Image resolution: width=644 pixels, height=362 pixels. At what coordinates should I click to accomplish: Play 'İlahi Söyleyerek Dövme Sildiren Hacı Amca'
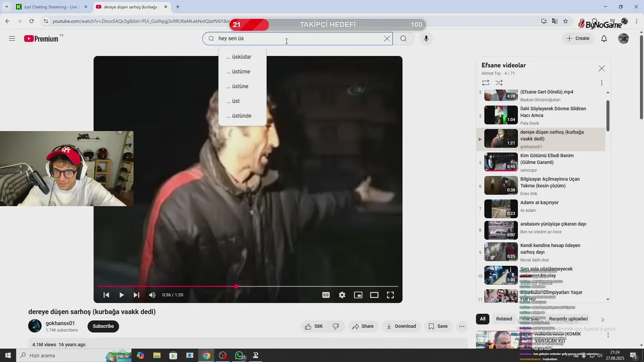pyautogui.click(x=541, y=115)
